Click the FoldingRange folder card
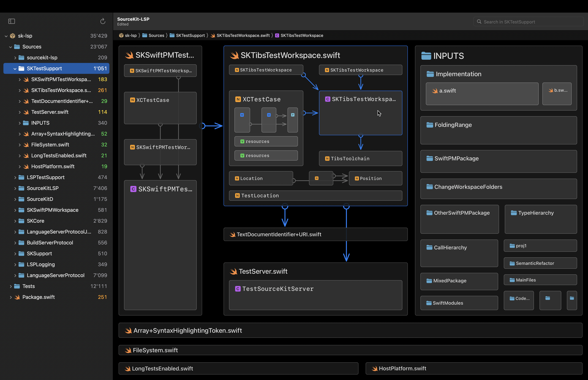The height and width of the screenshot is (380, 588). pyautogui.click(x=499, y=130)
